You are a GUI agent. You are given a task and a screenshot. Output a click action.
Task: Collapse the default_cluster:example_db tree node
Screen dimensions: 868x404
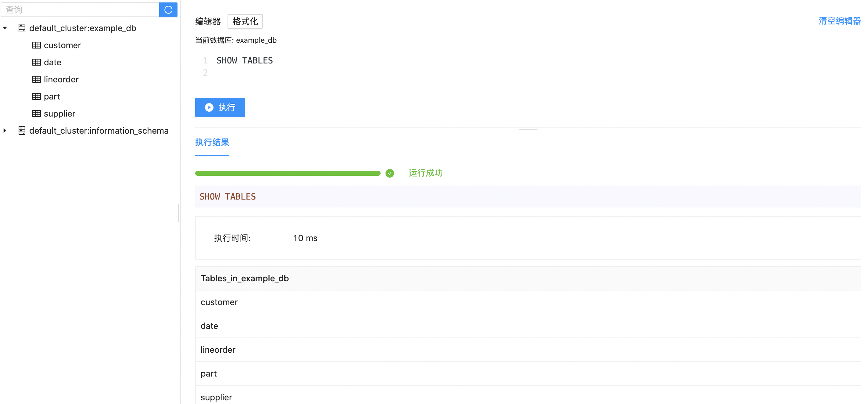[x=5, y=28]
